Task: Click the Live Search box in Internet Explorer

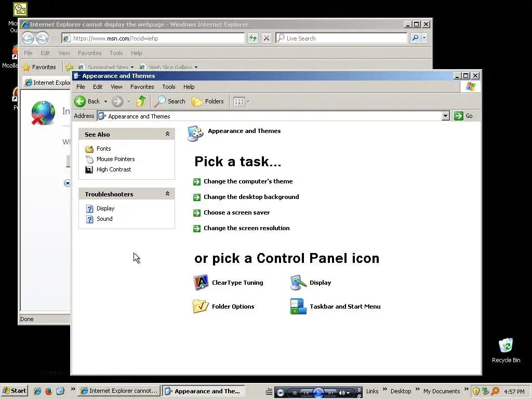Action: point(341,38)
